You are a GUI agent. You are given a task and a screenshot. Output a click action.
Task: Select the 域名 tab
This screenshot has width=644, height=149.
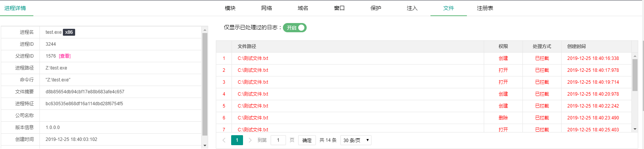tap(303, 8)
